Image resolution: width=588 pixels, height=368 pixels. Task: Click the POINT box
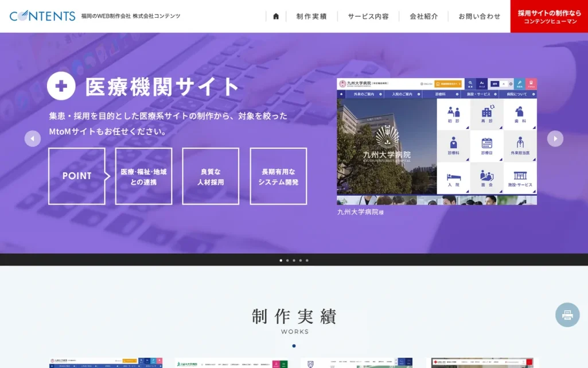pyautogui.click(x=77, y=176)
